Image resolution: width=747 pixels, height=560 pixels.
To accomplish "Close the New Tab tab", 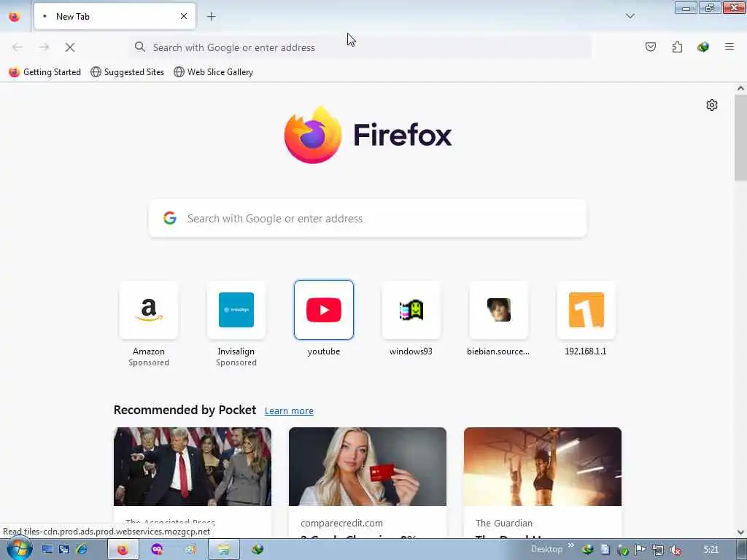I will (x=184, y=16).
